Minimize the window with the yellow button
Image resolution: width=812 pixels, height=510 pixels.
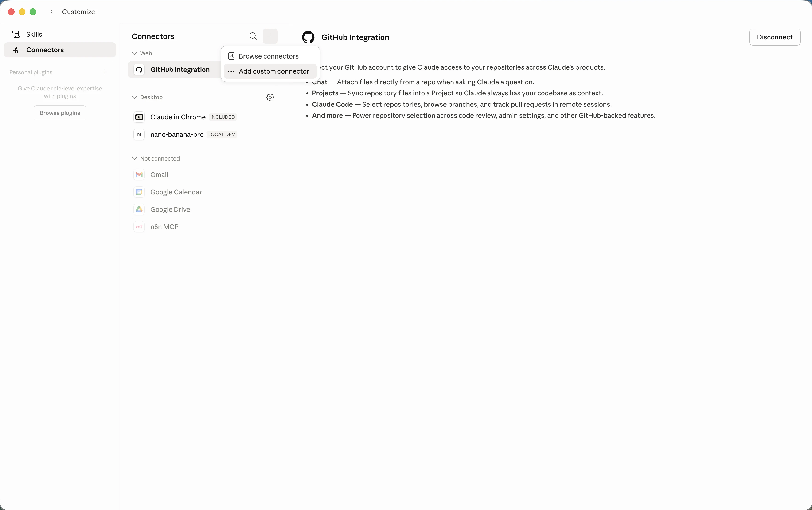(x=22, y=12)
